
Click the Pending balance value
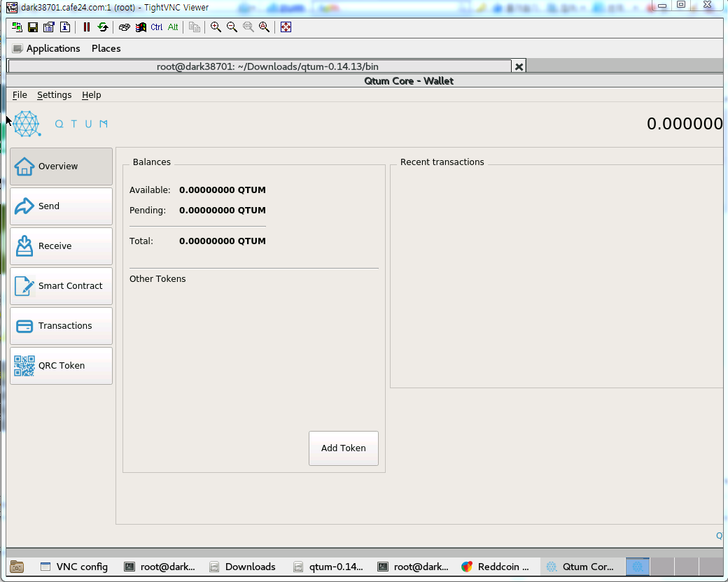[223, 211]
